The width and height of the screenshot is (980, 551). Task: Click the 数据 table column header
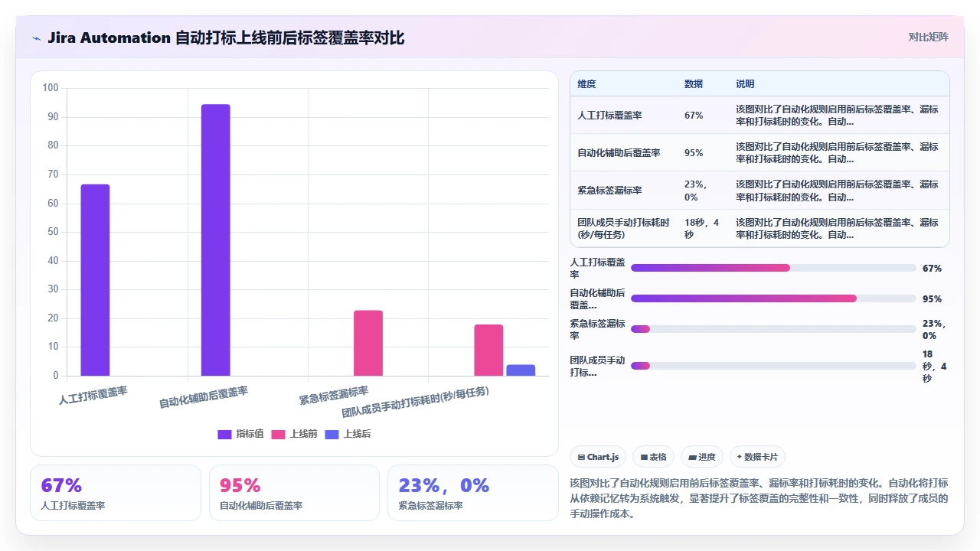(x=694, y=83)
